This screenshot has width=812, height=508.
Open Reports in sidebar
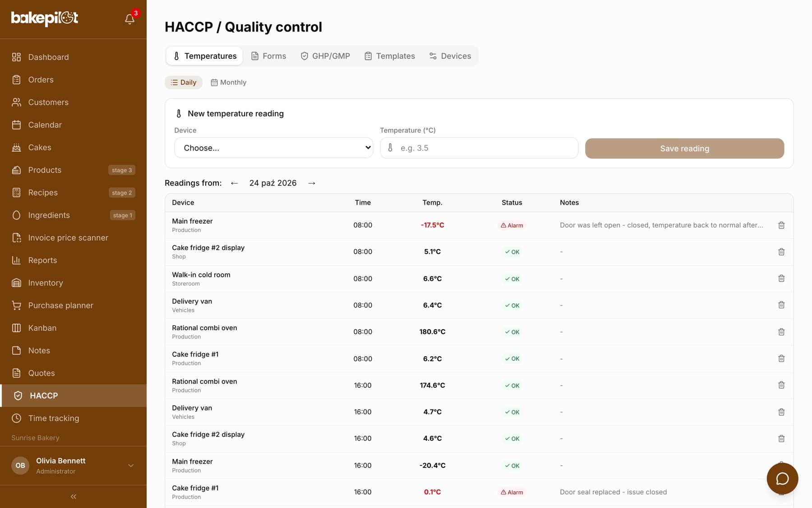tap(73, 260)
